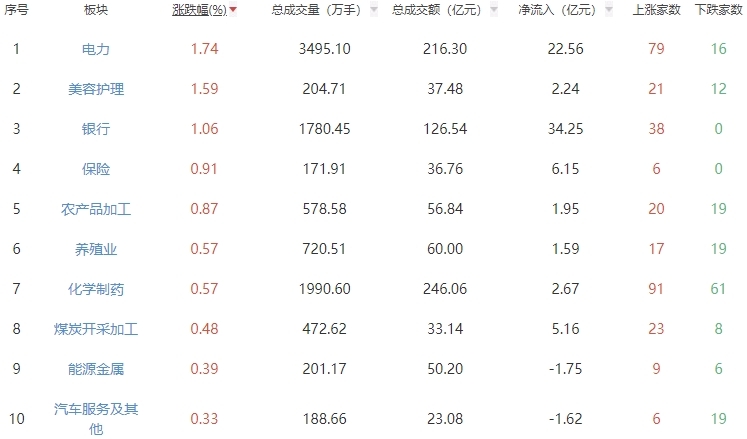
Task: Click the 板块 column header
Action: tap(96, 10)
